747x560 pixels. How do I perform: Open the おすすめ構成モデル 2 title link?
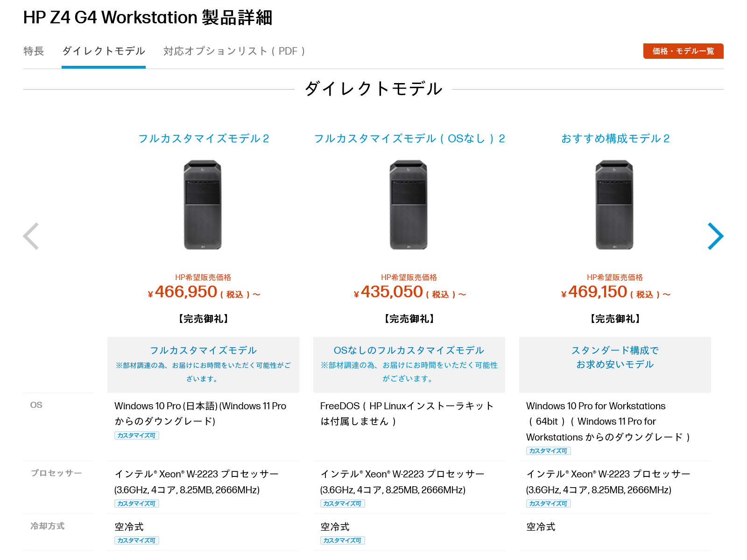point(615,139)
